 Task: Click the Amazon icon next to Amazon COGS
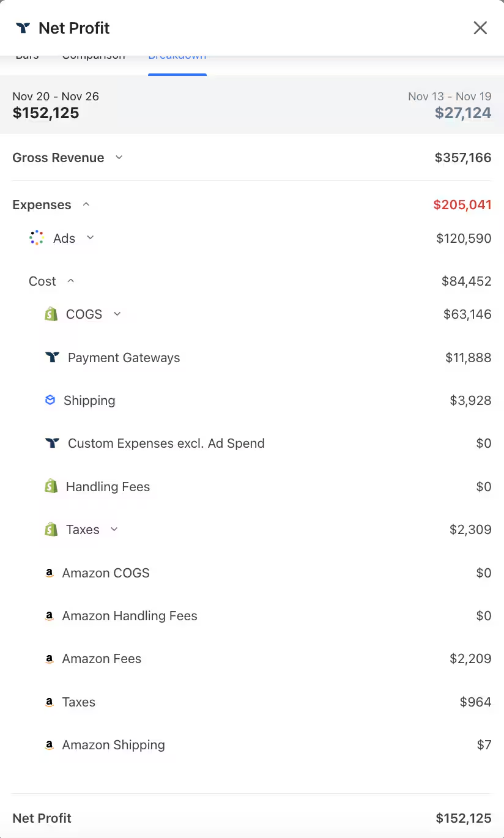click(x=49, y=573)
